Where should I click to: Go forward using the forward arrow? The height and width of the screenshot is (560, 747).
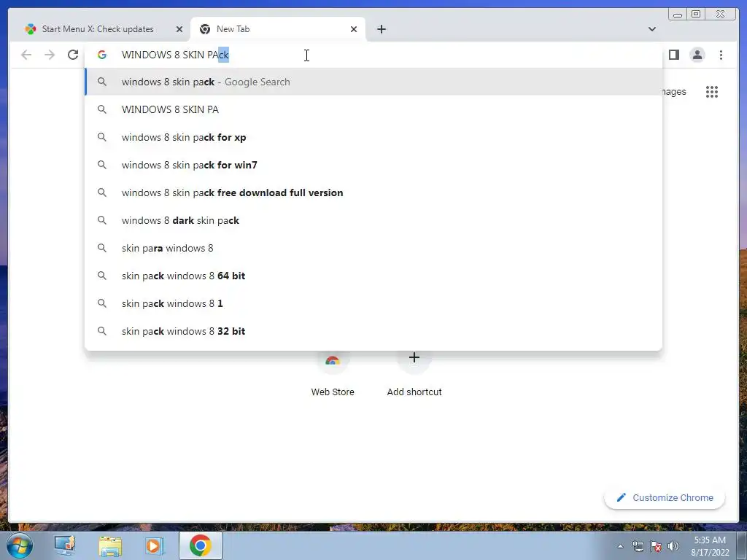(x=50, y=55)
